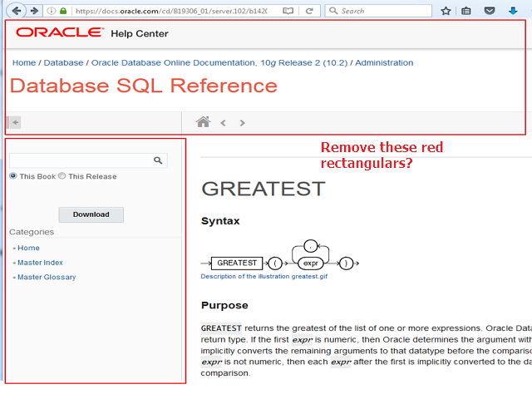Go to the next page using the right chevron
The height and width of the screenshot is (399, 532).
[x=242, y=123]
